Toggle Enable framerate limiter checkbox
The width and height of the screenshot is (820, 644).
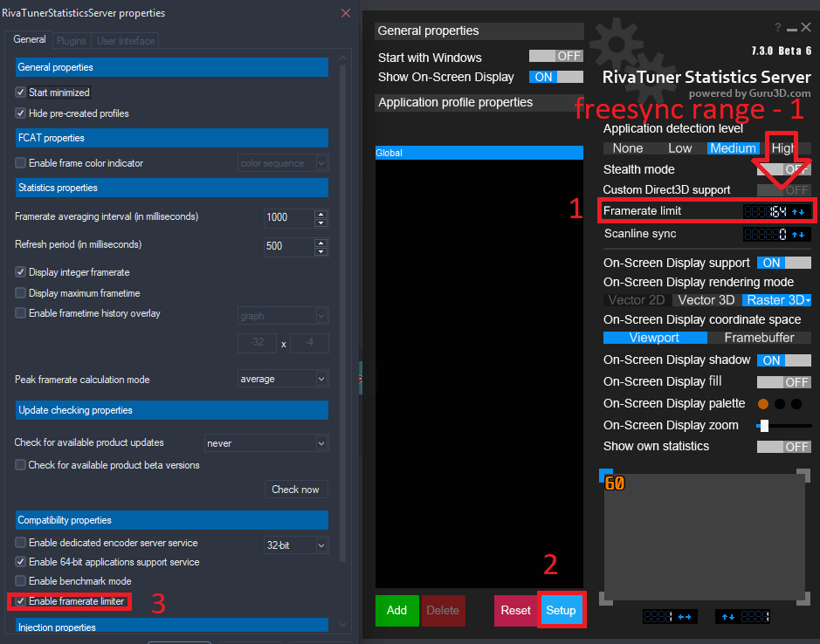[20, 601]
